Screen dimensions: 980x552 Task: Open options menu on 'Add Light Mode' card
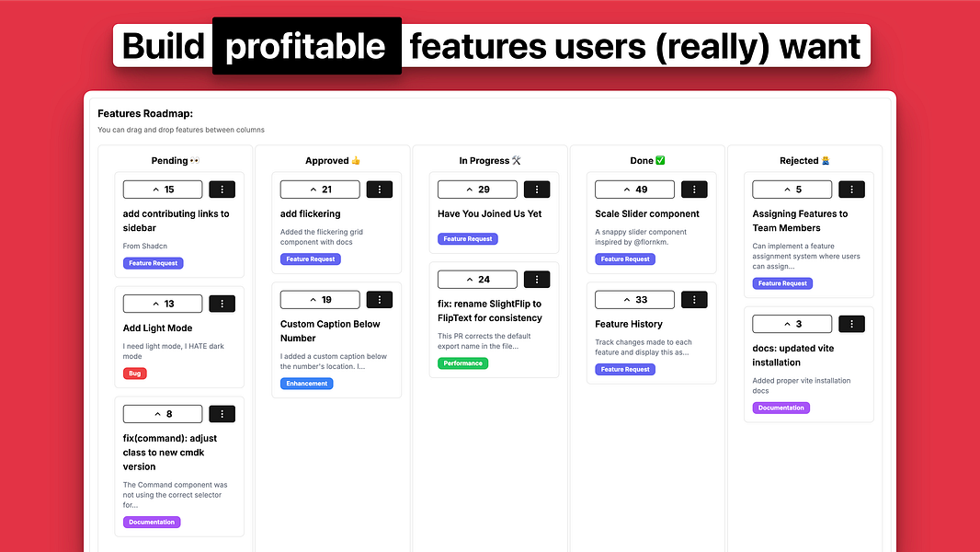222,303
